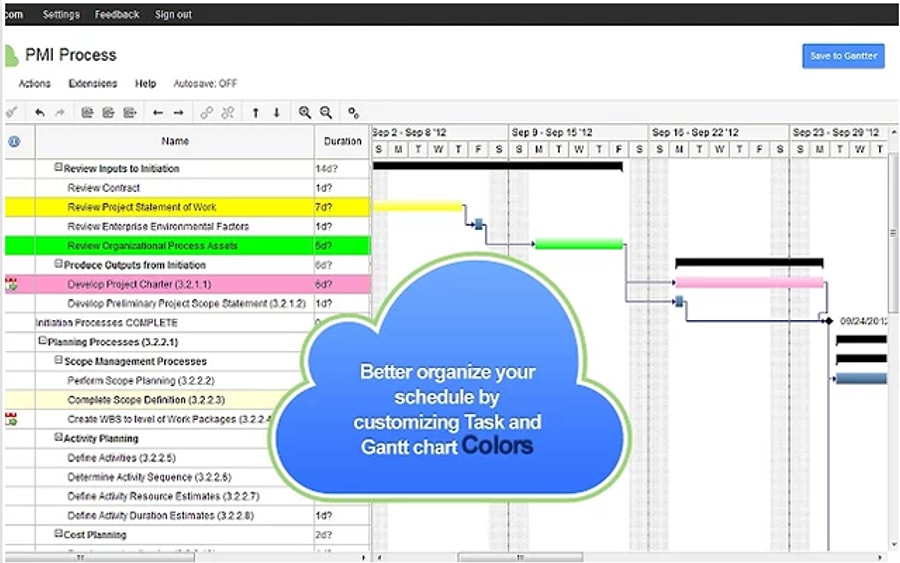Click the Undo arrow in the toolbar
Viewport: 900px width, 563px height.
coord(40,113)
